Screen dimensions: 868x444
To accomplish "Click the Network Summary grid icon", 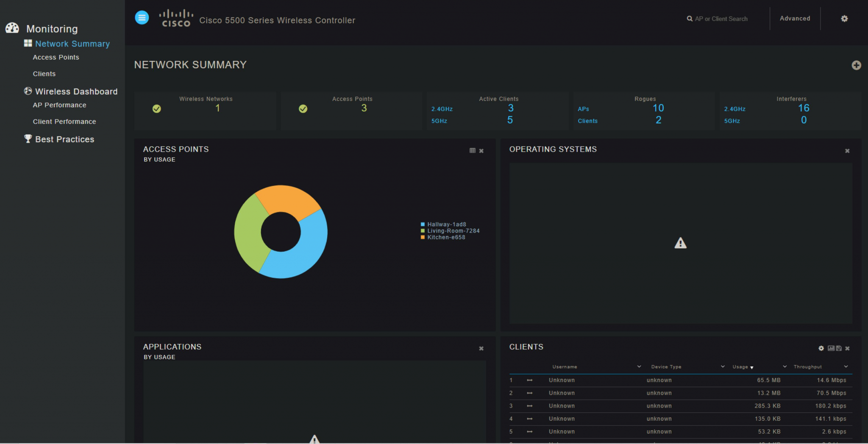I will tap(28, 43).
